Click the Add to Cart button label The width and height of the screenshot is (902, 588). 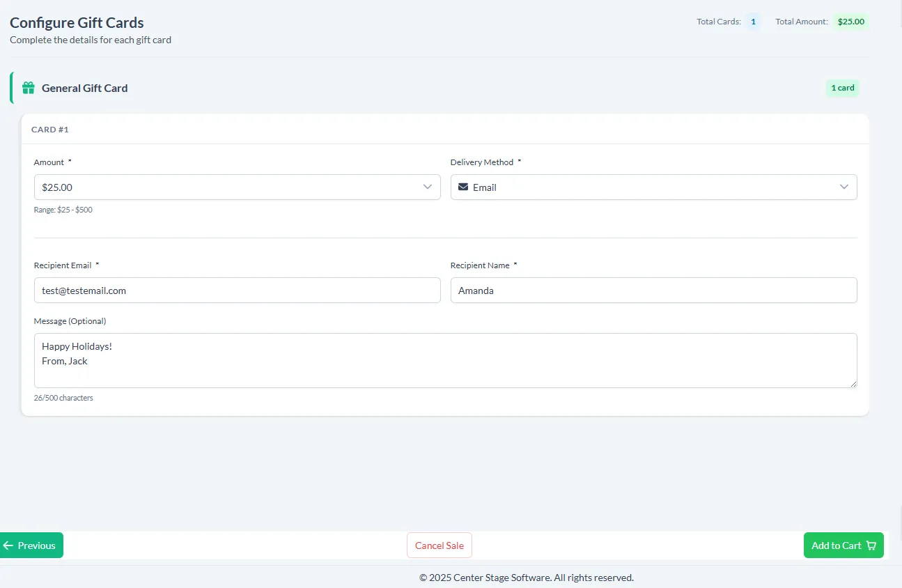(x=837, y=546)
